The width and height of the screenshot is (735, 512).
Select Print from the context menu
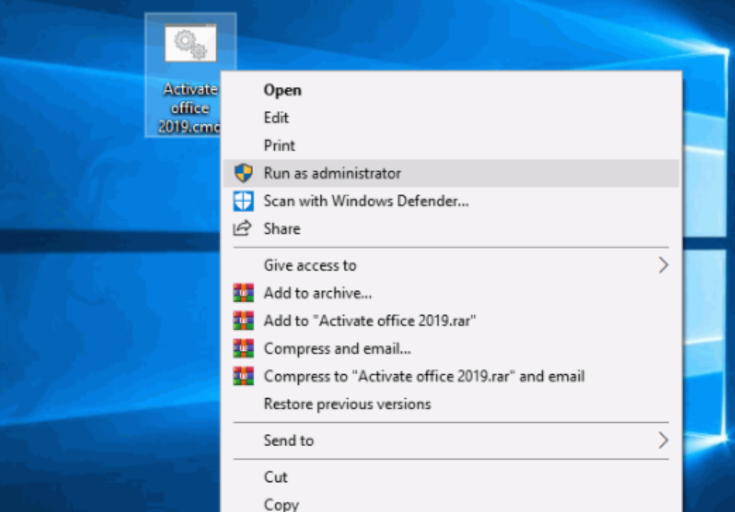coord(451,145)
